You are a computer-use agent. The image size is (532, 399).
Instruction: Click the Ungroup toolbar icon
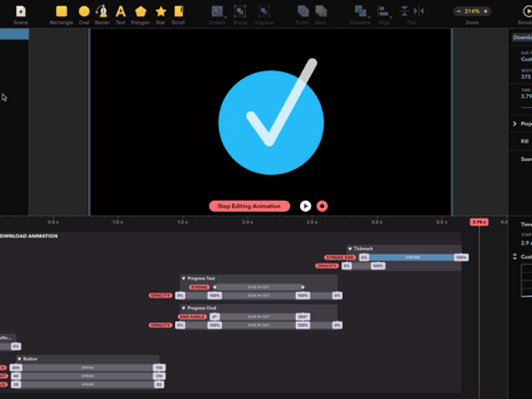pos(264,12)
